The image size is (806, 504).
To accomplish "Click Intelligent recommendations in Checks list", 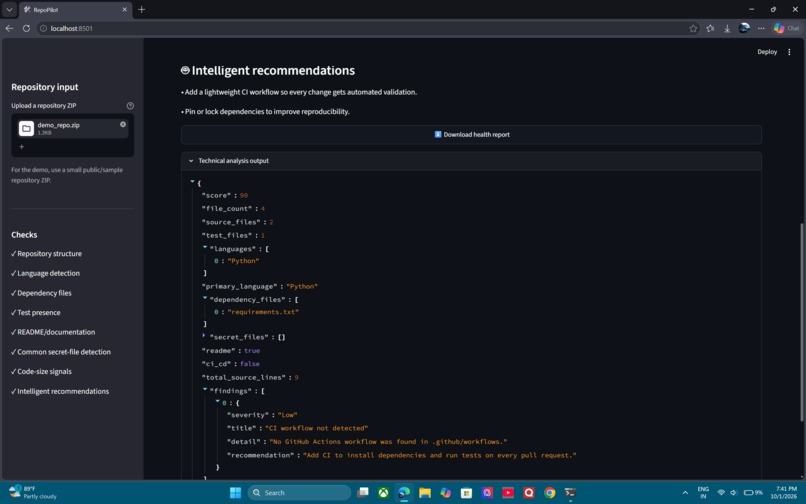I will (x=60, y=391).
